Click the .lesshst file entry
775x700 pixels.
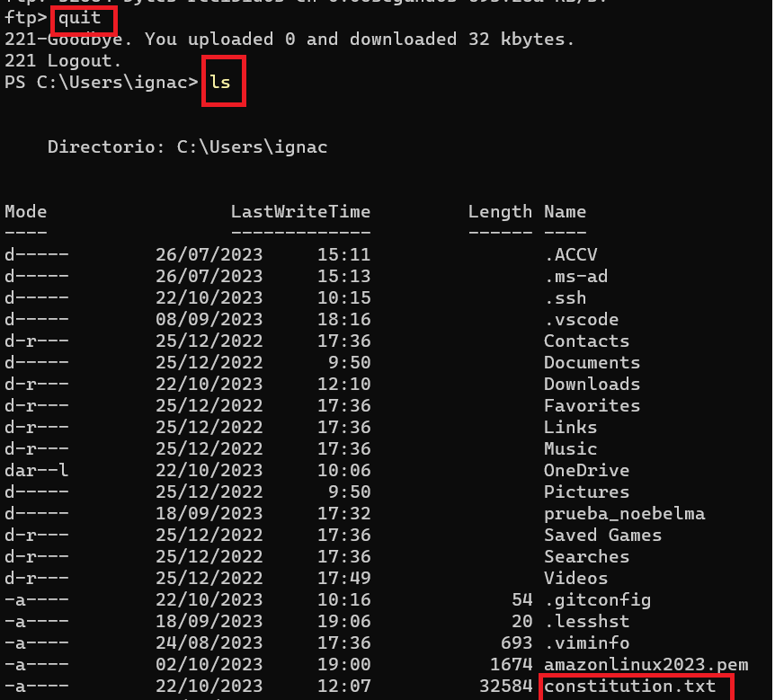click(586, 622)
